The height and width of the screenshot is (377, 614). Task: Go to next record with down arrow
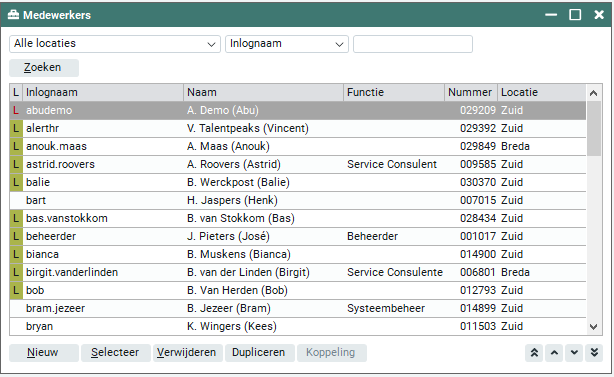click(x=574, y=353)
